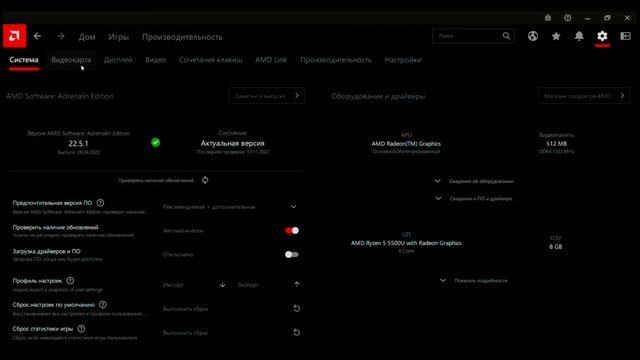Image resolution: width=640 pixels, height=360 pixels.
Task: Click Магазин продуктов AMD button
Action: [x=584, y=96]
